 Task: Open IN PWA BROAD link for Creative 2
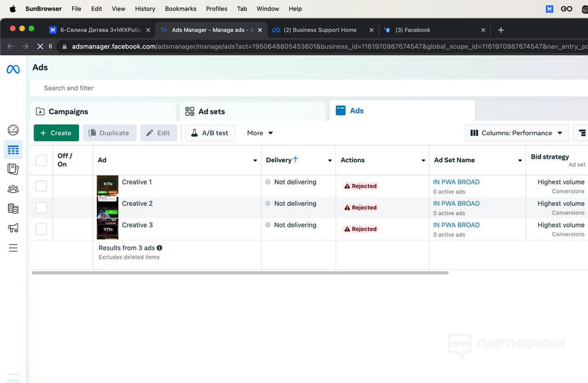[456, 203]
